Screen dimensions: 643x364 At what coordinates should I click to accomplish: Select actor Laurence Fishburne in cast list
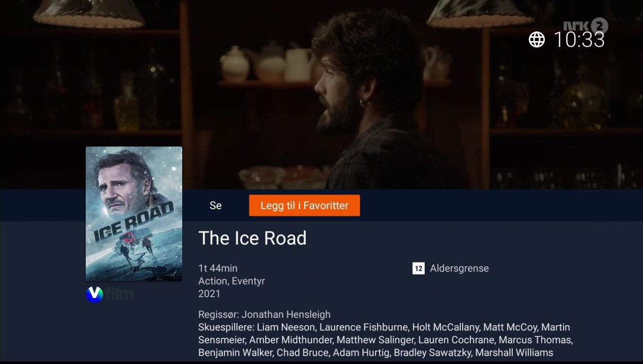tap(364, 327)
